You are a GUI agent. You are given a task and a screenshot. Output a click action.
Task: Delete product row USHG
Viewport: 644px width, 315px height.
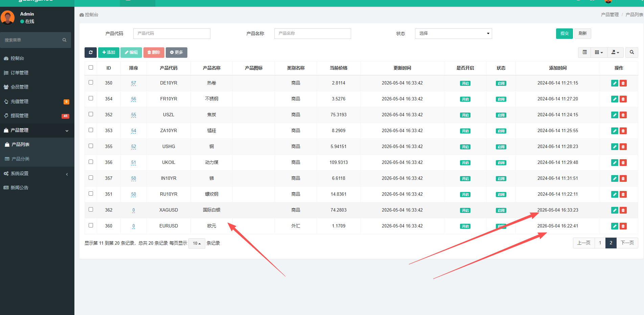tap(623, 147)
